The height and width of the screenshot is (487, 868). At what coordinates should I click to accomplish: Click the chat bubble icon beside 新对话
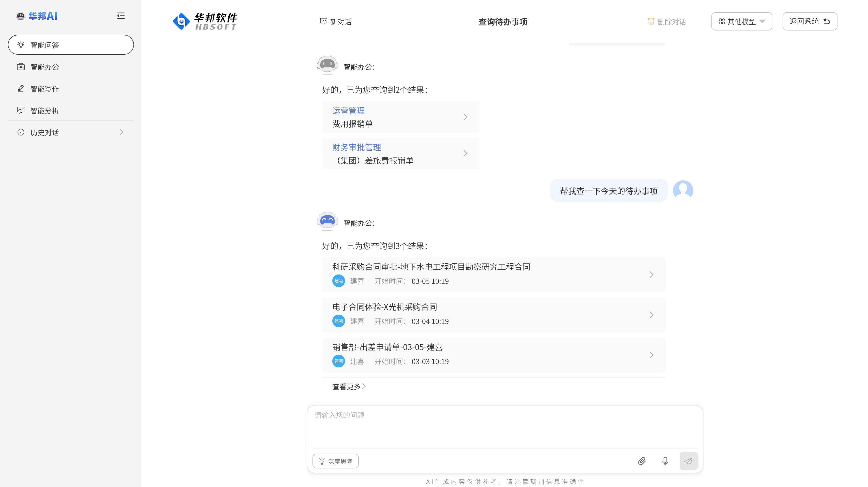[323, 22]
